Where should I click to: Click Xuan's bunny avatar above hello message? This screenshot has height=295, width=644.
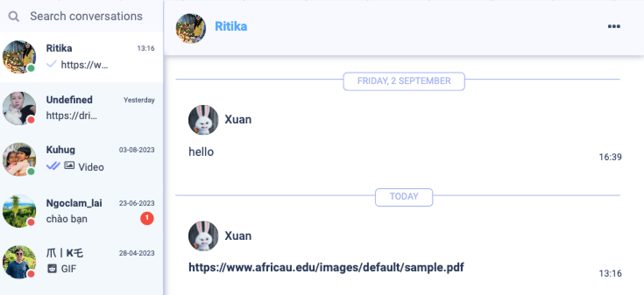tap(203, 120)
